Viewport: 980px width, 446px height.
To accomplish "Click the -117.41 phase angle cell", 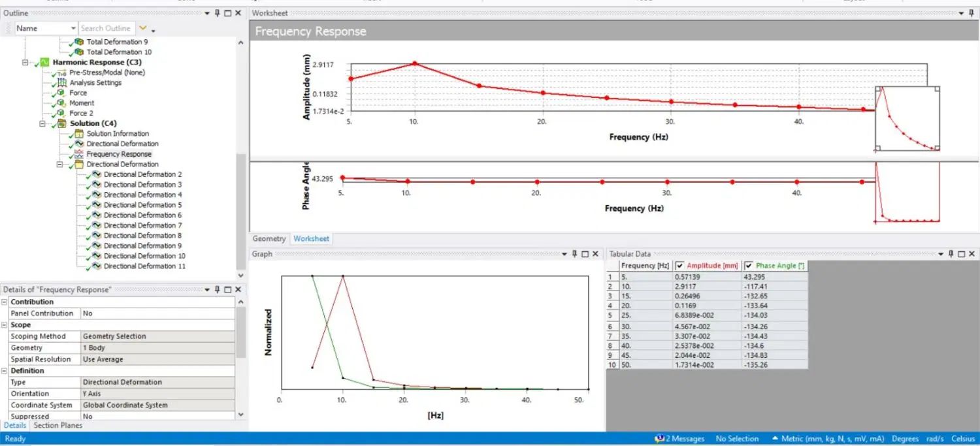I will (775, 287).
